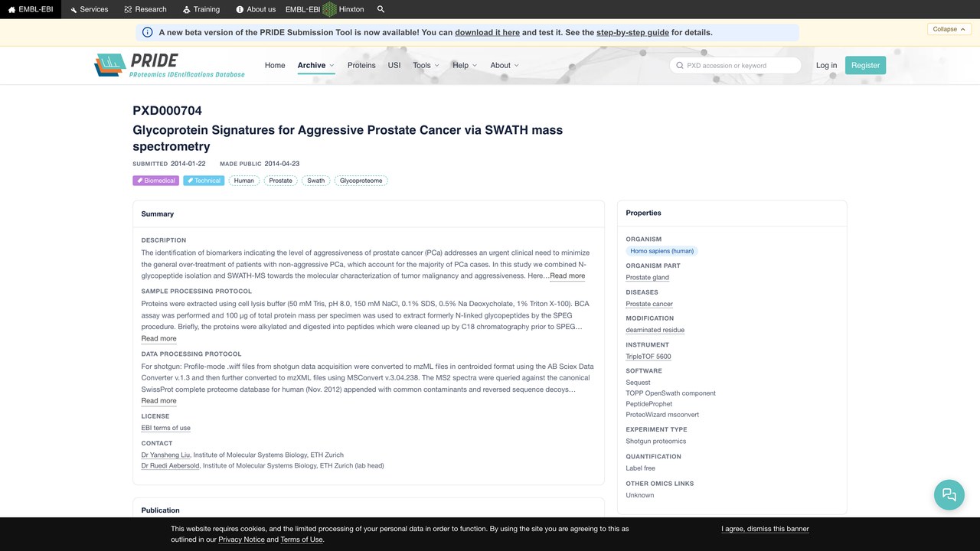Dismiss the cookie banner via 'I agree'
Screen dimensions: 980x551
(765, 529)
